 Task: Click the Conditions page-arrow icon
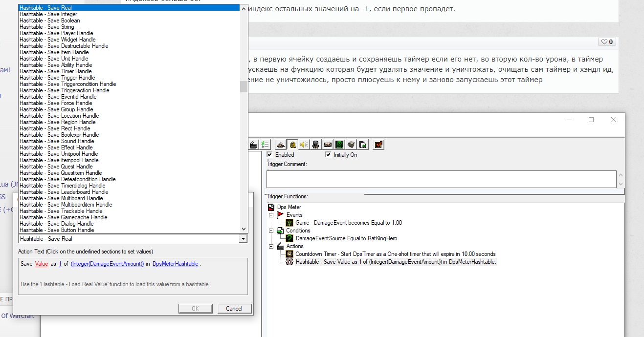[280, 231]
